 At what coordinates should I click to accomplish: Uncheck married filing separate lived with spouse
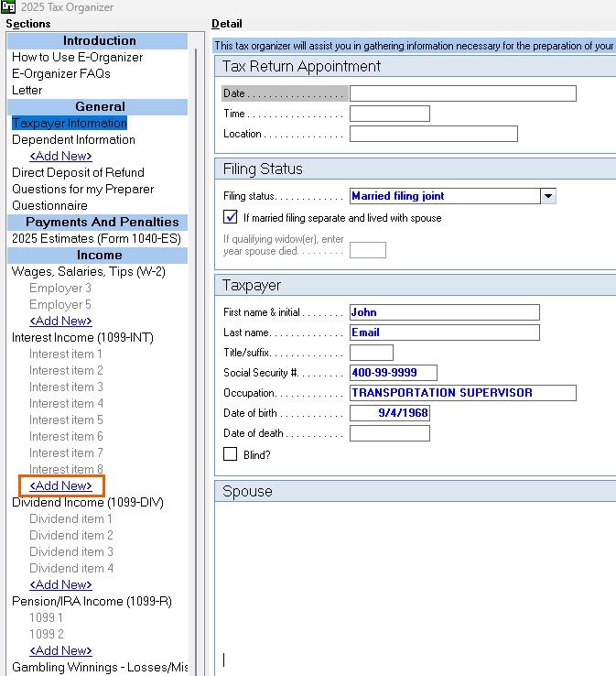coord(231,218)
